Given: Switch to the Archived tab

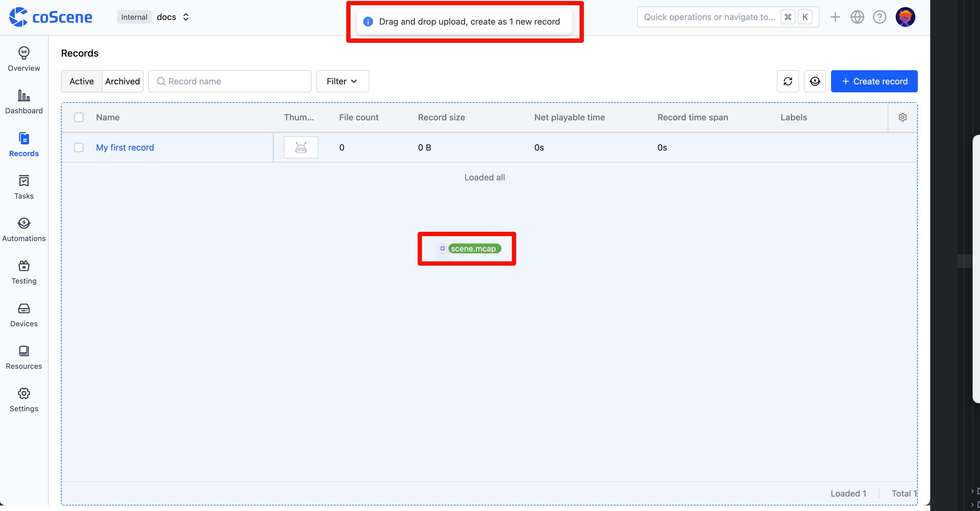Looking at the screenshot, I should coord(122,81).
